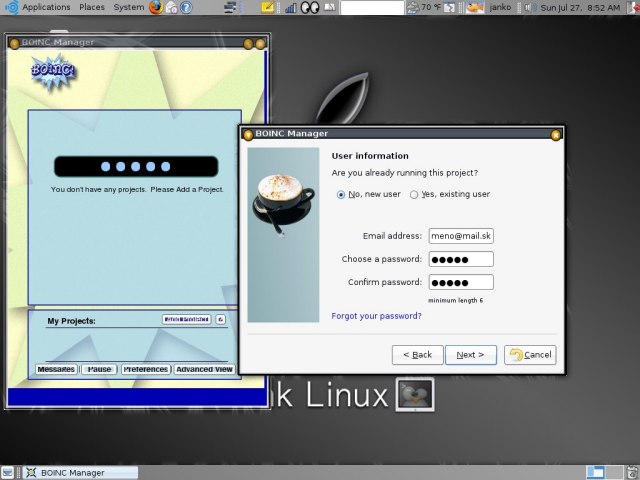Click main BOINC window's title-bar menu icon

(x=14, y=44)
